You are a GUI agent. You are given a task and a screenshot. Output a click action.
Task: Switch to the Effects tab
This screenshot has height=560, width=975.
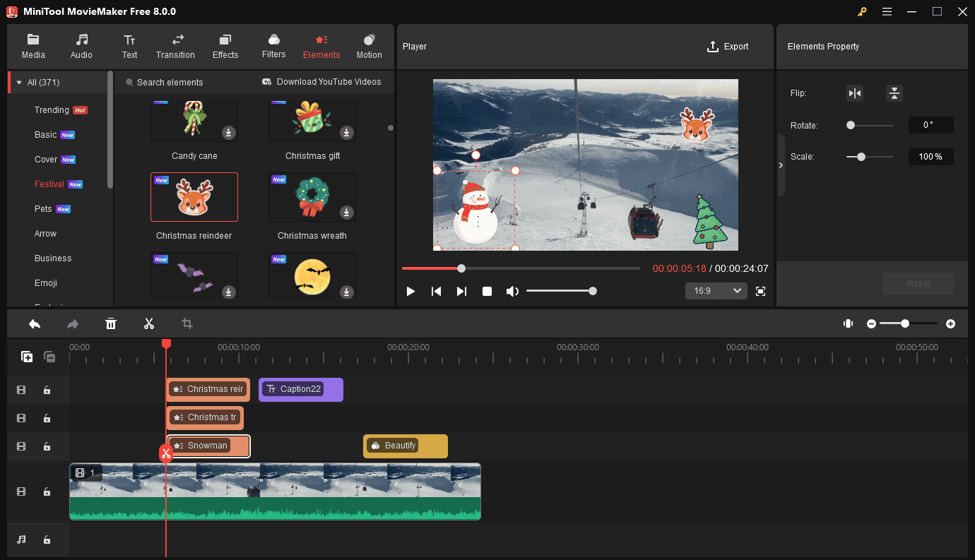click(225, 47)
